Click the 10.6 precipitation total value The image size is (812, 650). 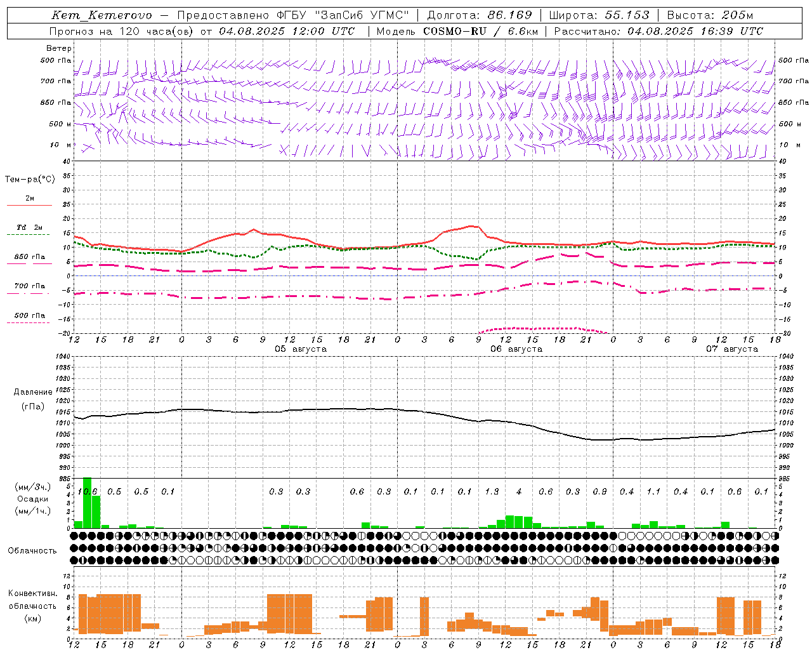tap(88, 492)
